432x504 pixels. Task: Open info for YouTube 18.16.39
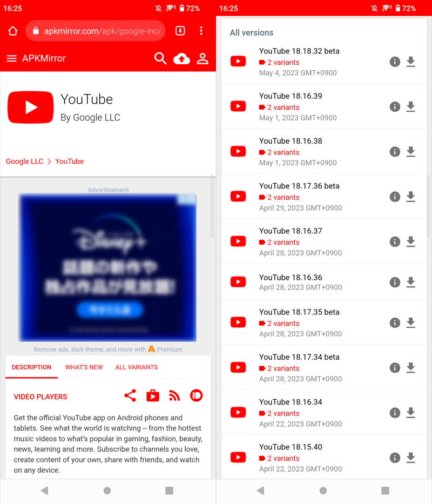pos(395,106)
